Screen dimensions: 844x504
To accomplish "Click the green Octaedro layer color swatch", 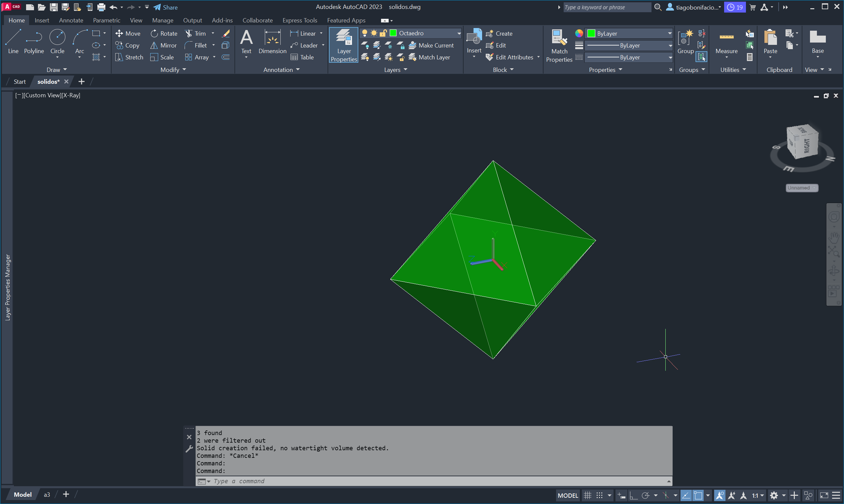I will coord(393,33).
